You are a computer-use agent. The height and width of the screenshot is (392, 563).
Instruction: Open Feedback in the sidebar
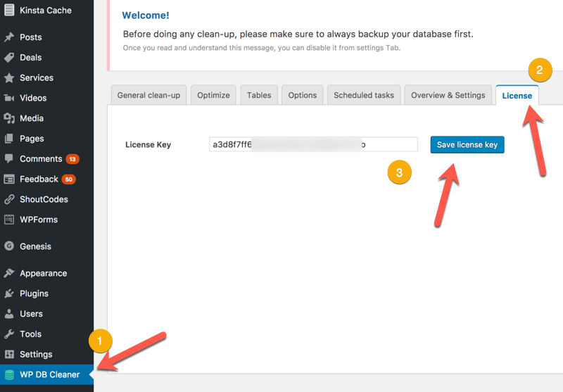(39, 179)
